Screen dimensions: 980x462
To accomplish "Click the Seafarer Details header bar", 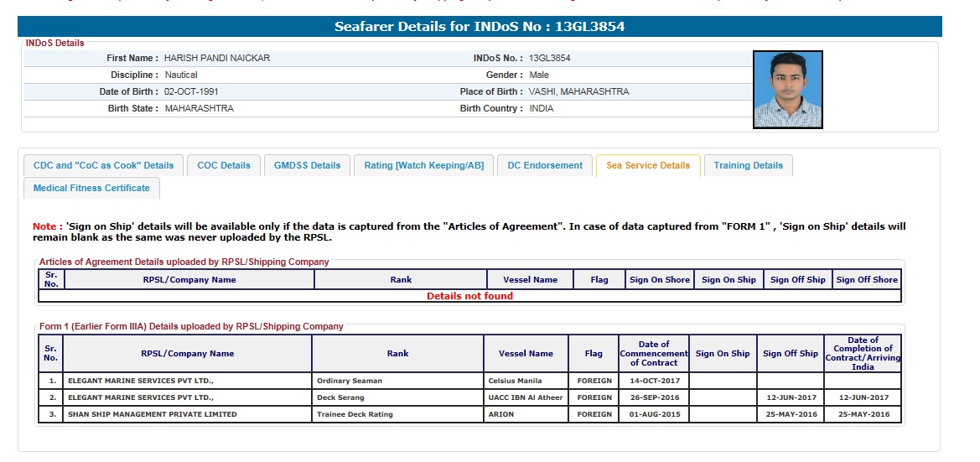I will click(480, 27).
